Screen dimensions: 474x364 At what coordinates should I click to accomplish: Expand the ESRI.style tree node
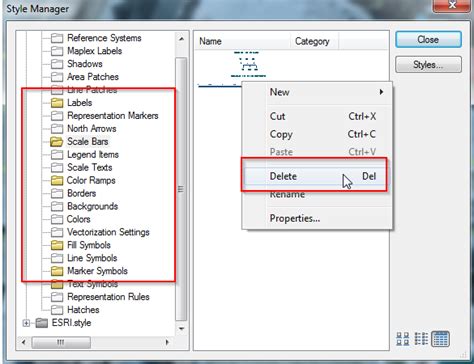pos(26,323)
